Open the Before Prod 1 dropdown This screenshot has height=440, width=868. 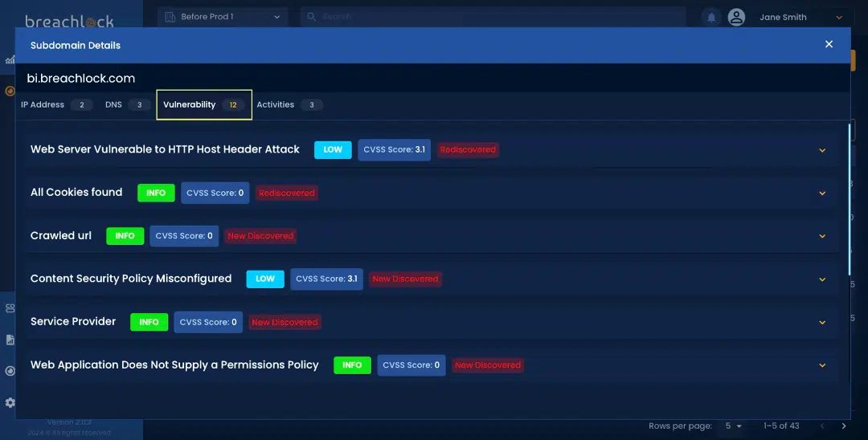tap(223, 17)
